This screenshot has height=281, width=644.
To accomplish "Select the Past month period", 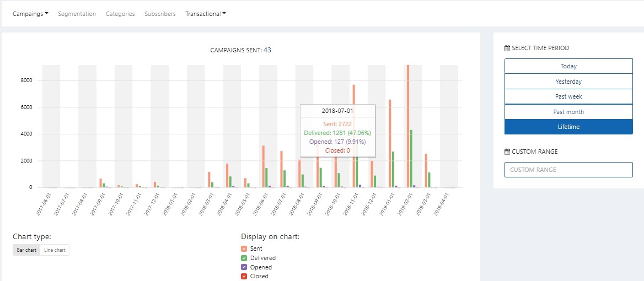I will click(x=568, y=112).
